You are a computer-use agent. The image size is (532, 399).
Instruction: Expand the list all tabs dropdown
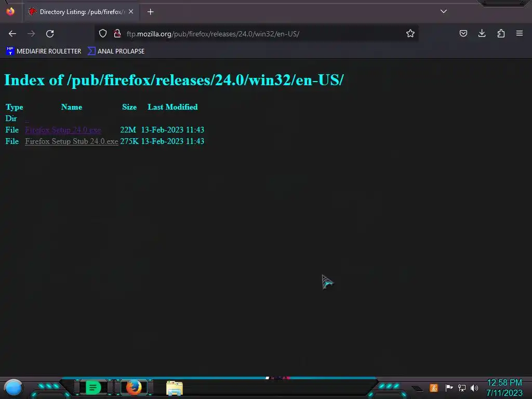tap(444, 11)
